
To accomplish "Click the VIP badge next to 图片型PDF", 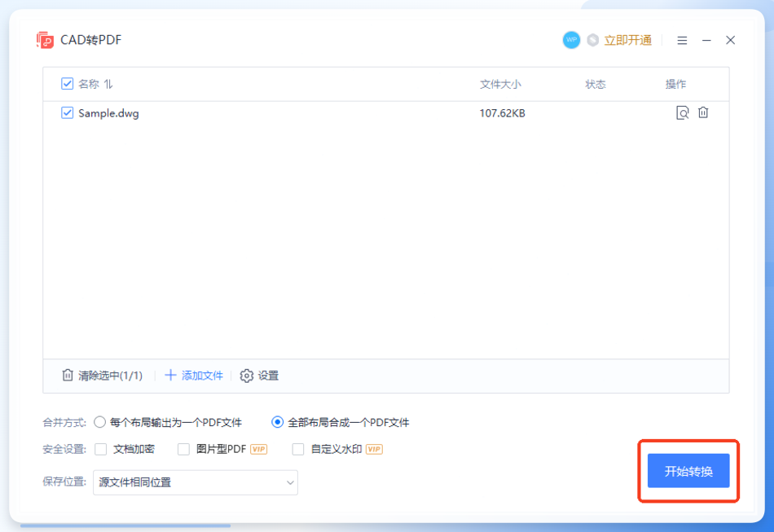I will [258, 449].
